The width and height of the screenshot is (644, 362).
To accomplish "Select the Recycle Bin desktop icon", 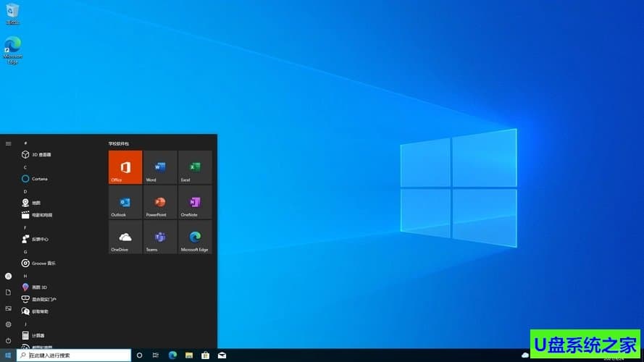I will pos(12,14).
